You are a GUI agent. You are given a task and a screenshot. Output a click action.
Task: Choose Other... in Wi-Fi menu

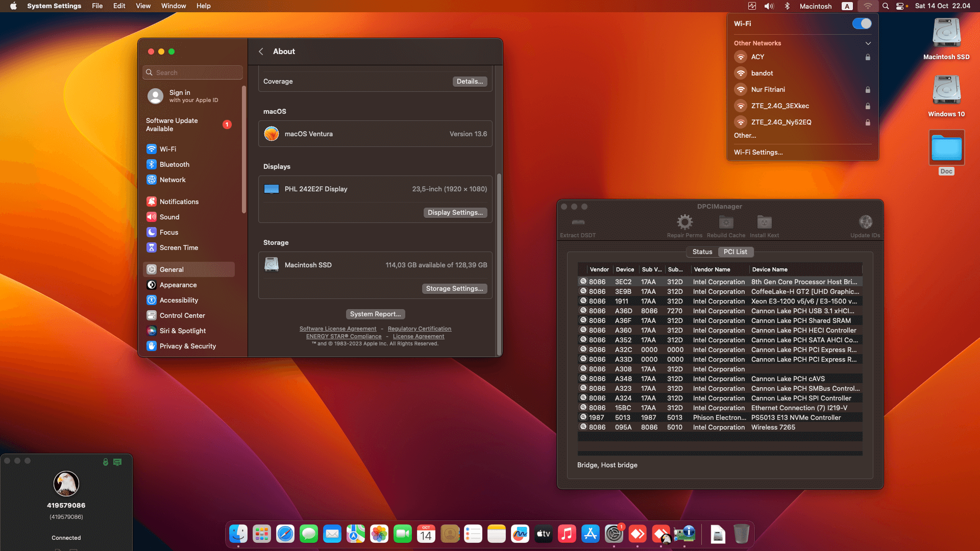pos(745,136)
